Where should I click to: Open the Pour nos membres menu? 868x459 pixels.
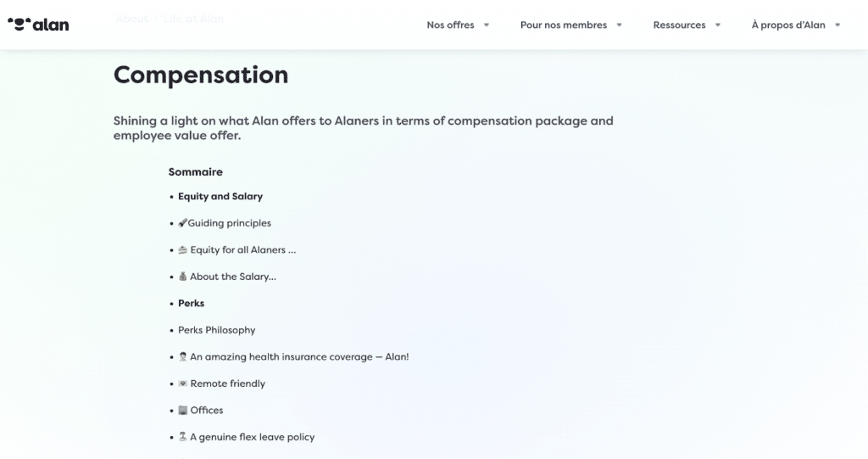(563, 25)
